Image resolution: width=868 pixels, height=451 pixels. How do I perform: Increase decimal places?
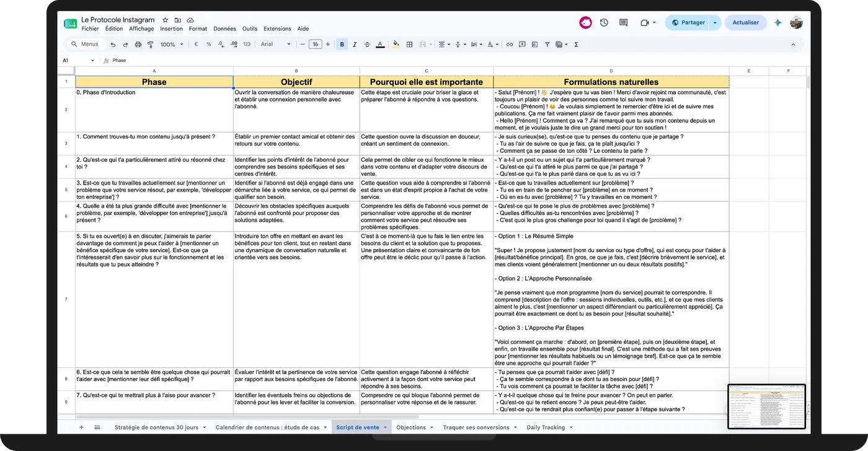pos(234,45)
